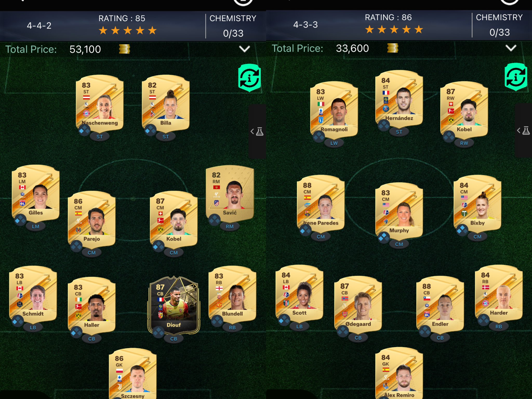Image resolution: width=532 pixels, height=399 pixels.
Task: Open the Chemistry 0/33 panel on left
Action: coord(233,26)
